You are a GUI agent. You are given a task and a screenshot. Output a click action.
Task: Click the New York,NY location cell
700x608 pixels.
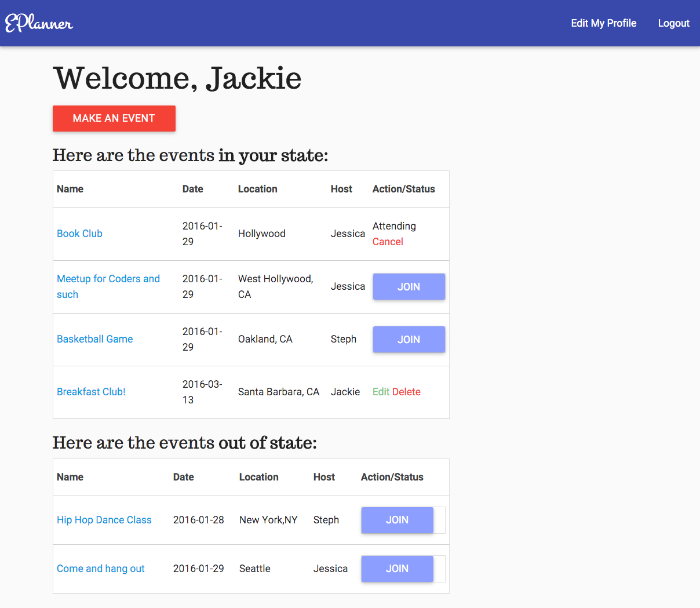coord(268,520)
